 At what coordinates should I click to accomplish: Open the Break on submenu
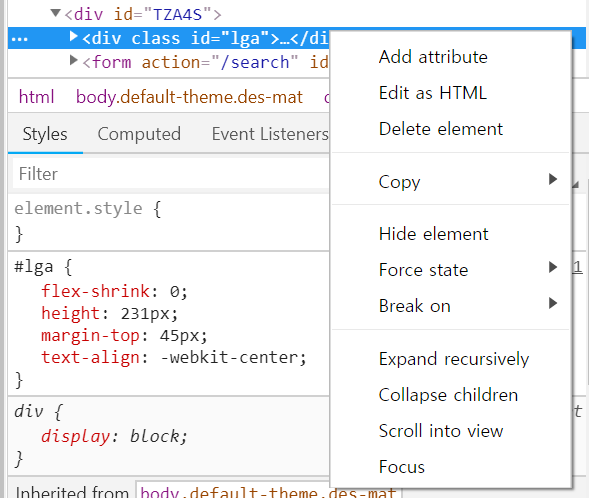point(414,306)
